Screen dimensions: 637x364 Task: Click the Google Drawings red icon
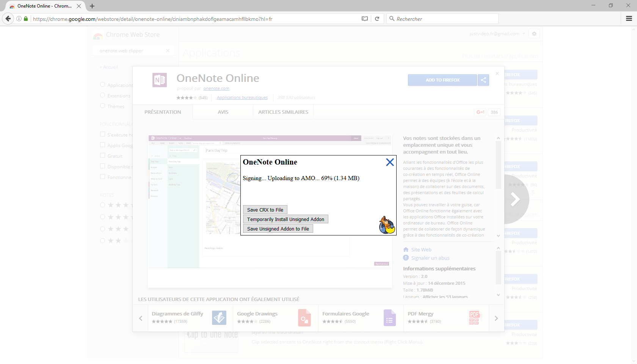tap(304, 318)
